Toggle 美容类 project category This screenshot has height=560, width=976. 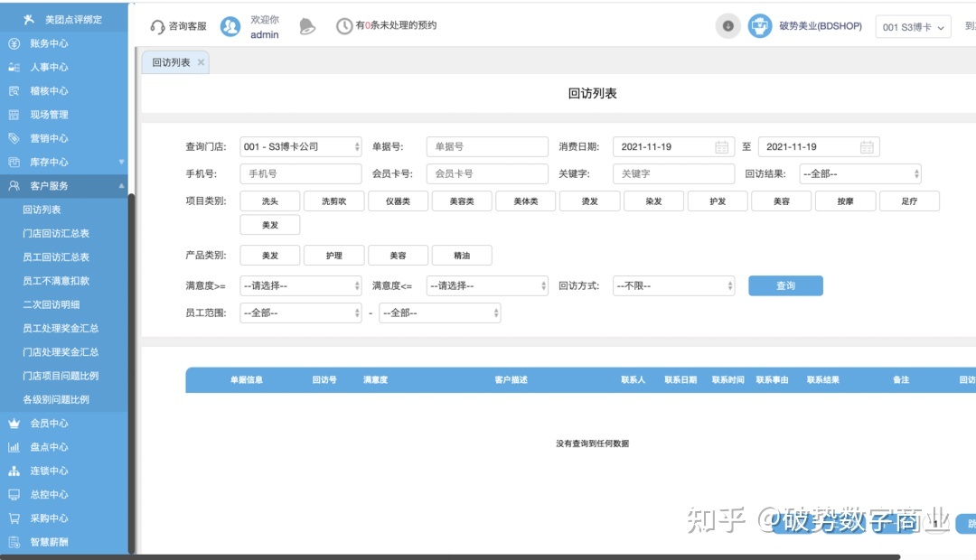pos(462,201)
